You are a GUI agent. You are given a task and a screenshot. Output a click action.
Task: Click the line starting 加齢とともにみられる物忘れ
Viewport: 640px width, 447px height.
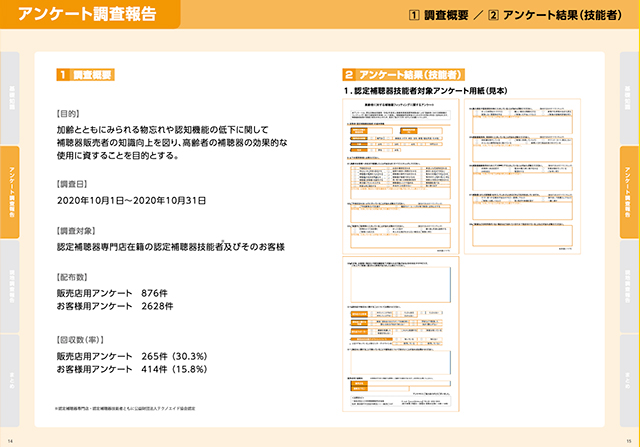(x=162, y=130)
